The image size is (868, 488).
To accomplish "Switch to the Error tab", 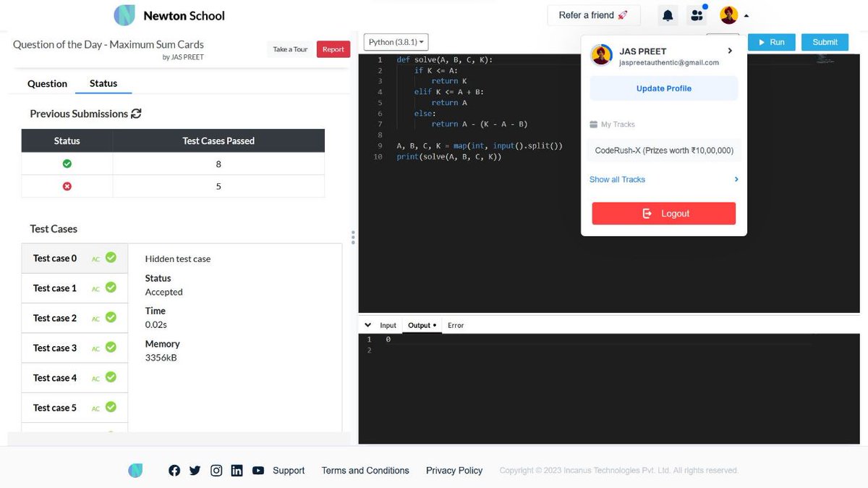I will pyautogui.click(x=455, y=325).
